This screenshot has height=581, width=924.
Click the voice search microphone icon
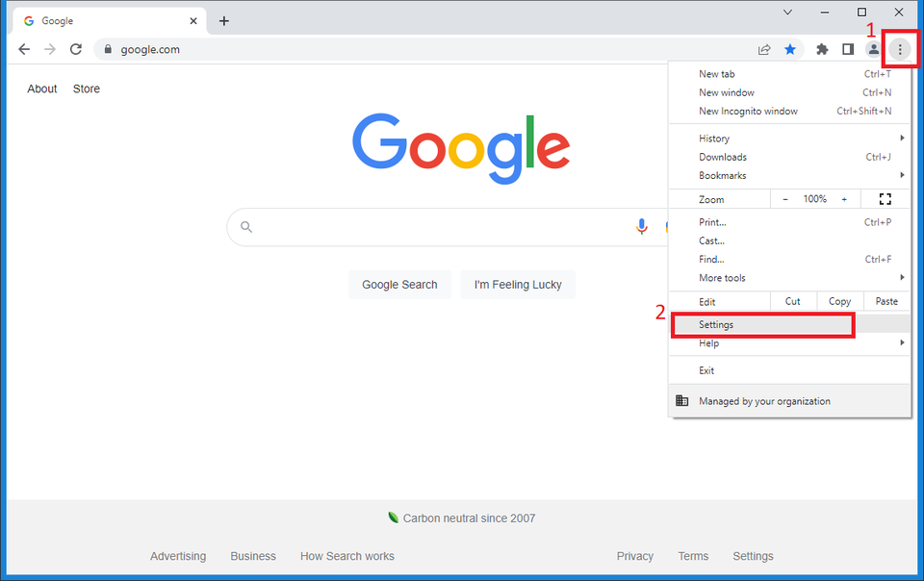pyautogui.click(x=642, y=227)
